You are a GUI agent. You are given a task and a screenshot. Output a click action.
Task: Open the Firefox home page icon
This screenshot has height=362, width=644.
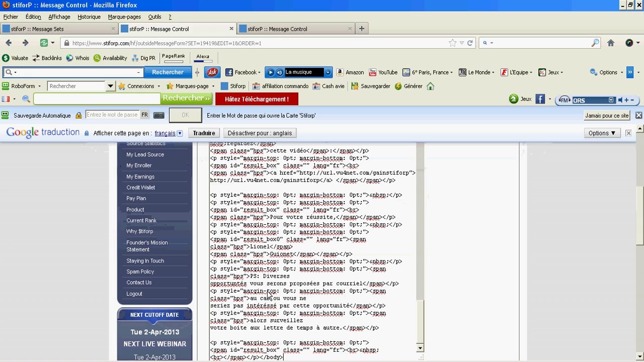tap(611, 43)
